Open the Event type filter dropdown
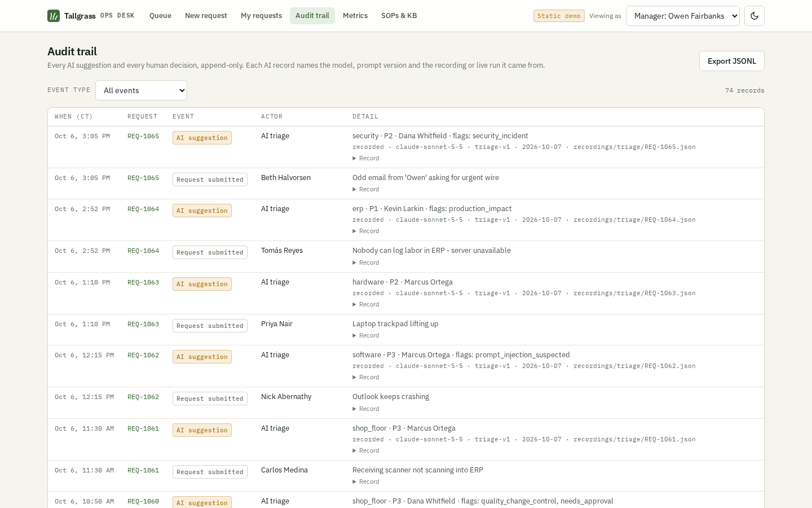Image resolution: width=812 pixels, height=508 pixels. click(x=141, y=90)
